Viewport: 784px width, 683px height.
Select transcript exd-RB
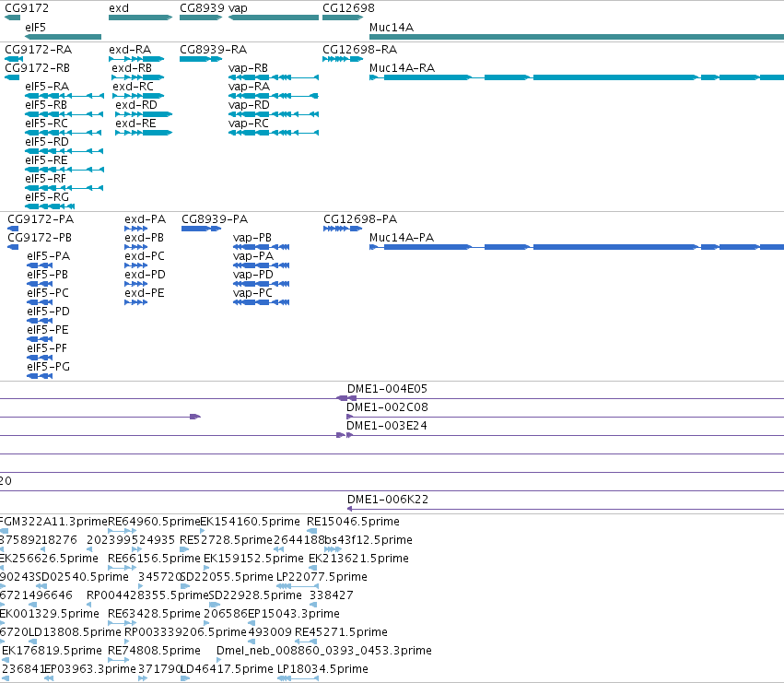pos(138,77)
